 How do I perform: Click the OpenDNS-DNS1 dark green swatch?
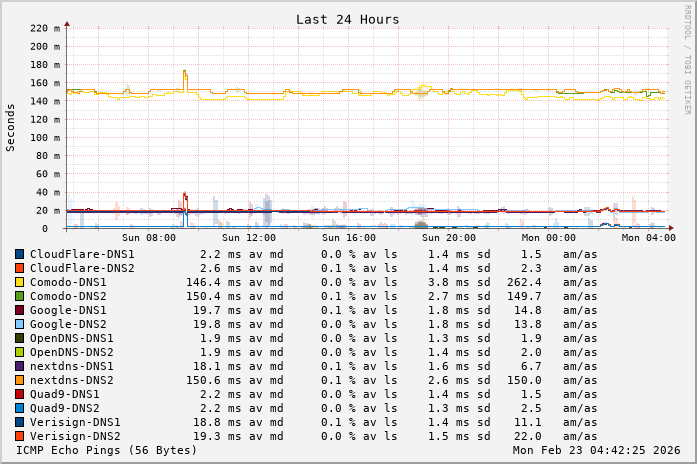coord(19,339)
